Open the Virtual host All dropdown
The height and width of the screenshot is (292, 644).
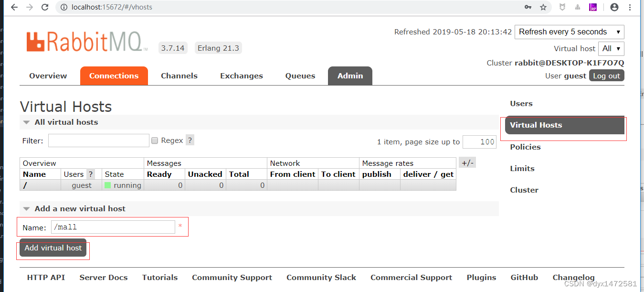tap(611, 49)
